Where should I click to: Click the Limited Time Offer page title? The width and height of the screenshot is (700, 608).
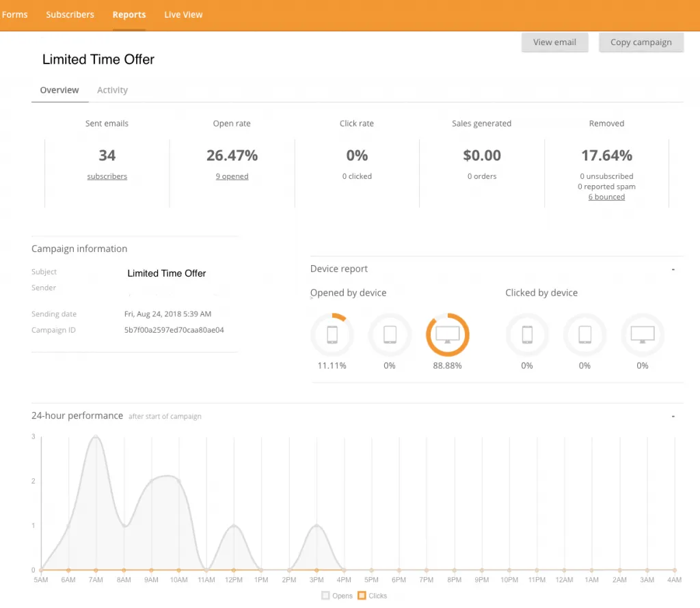tap(98, 59)
